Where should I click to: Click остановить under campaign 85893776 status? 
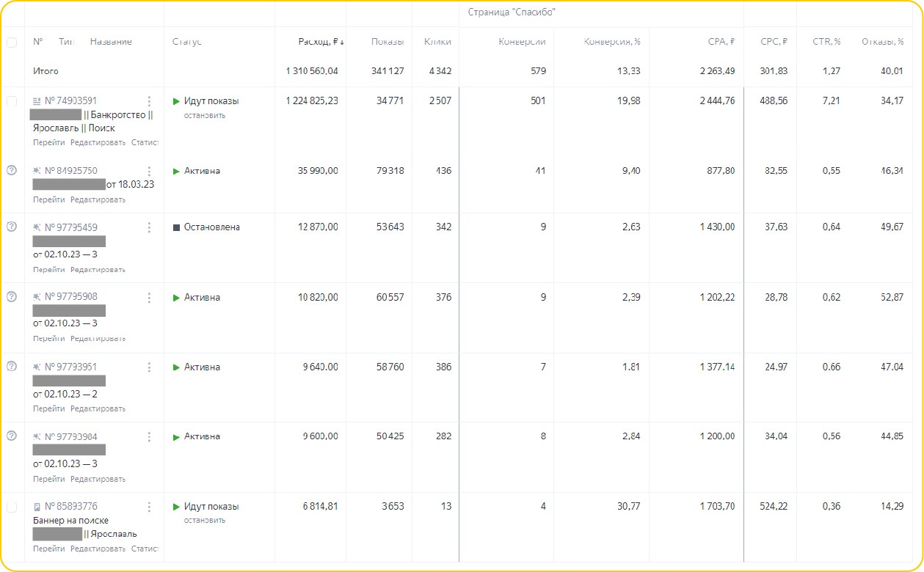(205, 521)
